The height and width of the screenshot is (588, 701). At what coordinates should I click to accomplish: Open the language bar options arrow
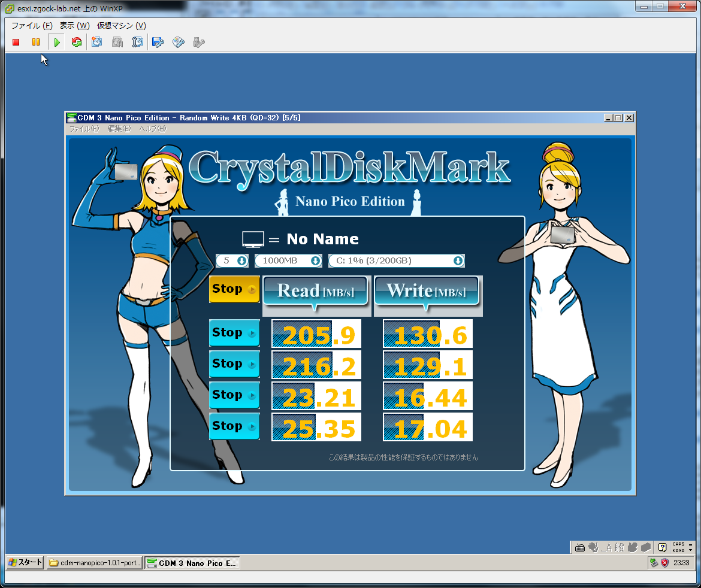(691, 550)
